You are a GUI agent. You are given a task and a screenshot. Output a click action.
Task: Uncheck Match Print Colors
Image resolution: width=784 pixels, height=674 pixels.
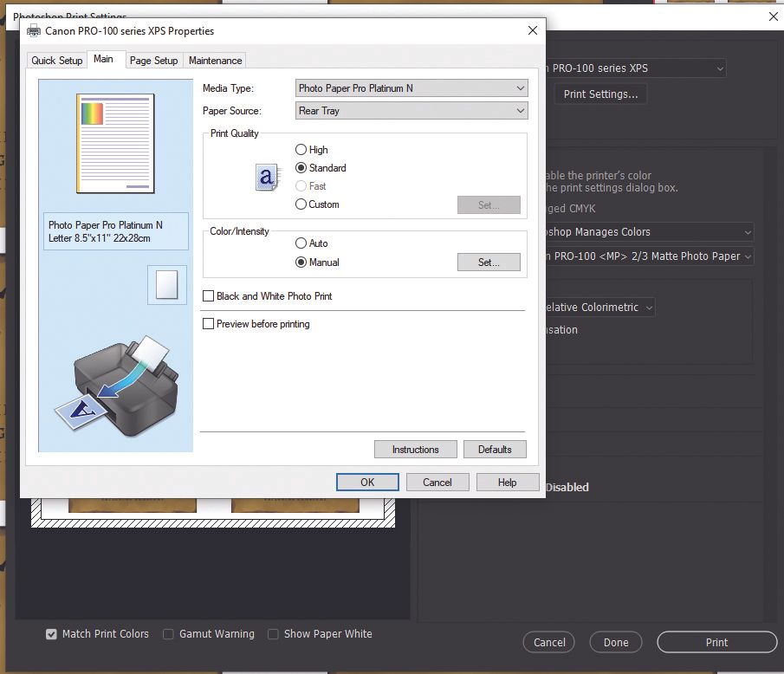[51, 634]
